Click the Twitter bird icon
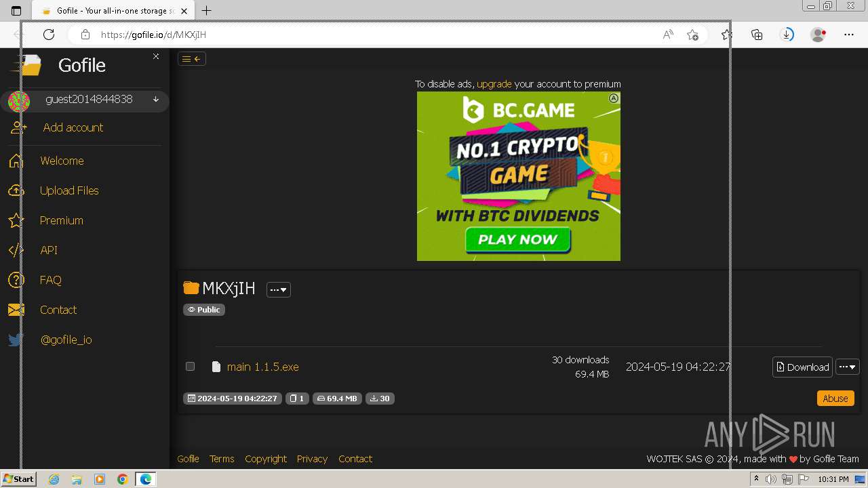 click(x=16, y=340)
